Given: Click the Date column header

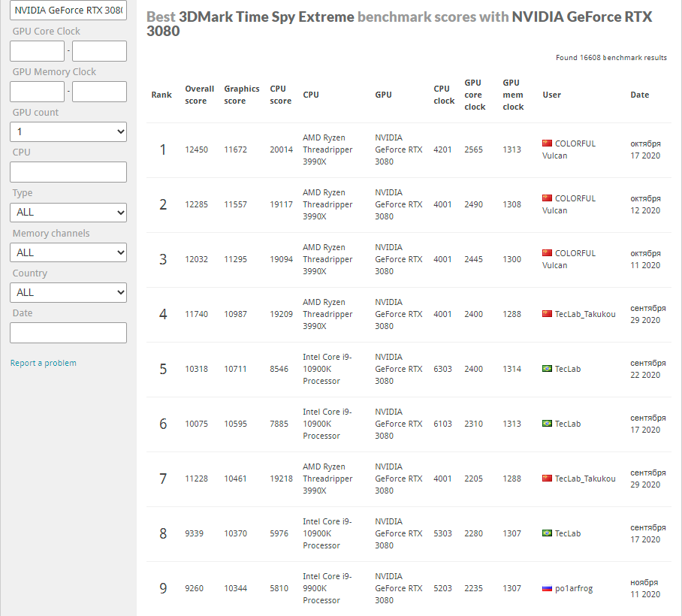Looking at the screenshot, I should click(639, 95).
